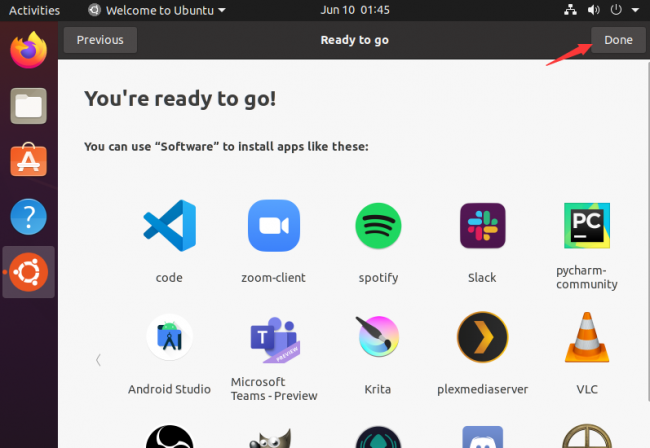Click the Discord icon in bottom row
Viewport: 650px width, 448px height.
[483, 437]
